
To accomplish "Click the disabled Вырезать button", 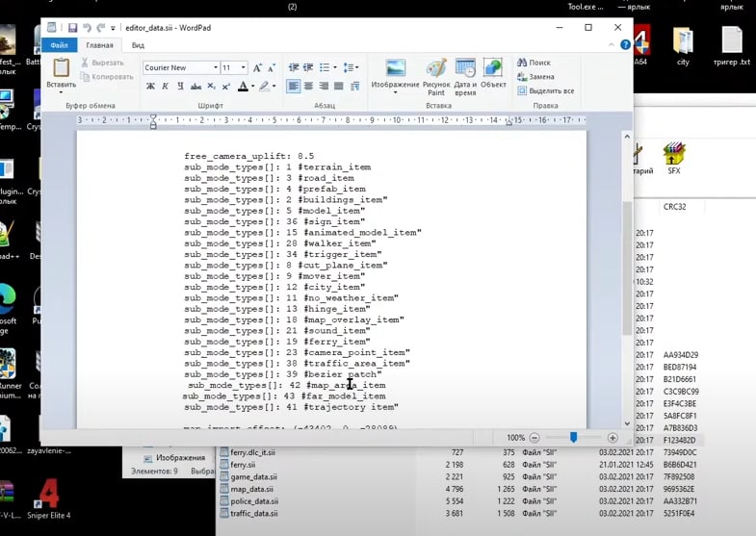I will 102,63.
